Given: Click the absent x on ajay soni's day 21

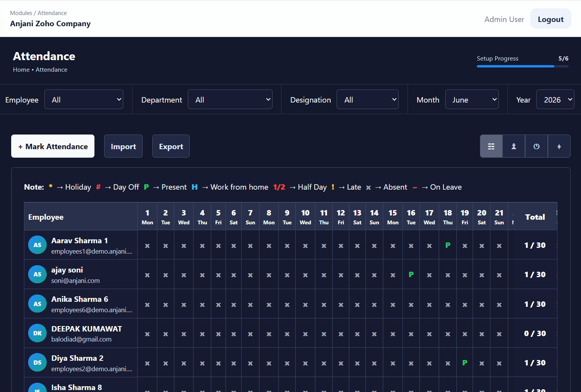Looking at the screenshot, I should click(x=499, y=275).
